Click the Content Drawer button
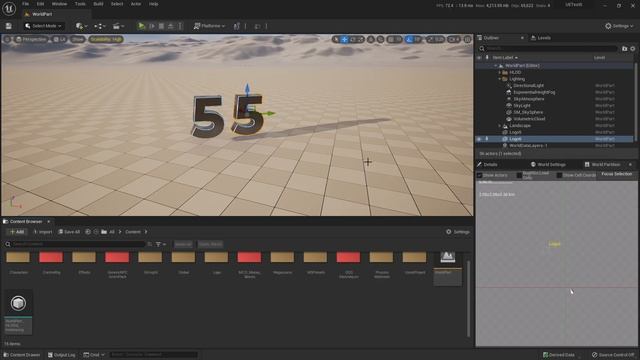The height and width of the screenshot is (360, 640). 22,355
